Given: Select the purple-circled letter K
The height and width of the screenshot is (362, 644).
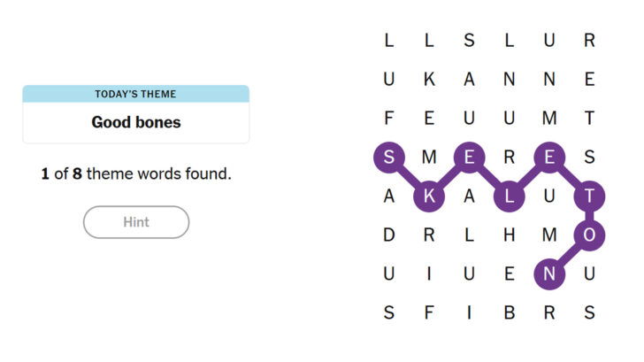Looking at the screenshot, I should click(429, 196).
